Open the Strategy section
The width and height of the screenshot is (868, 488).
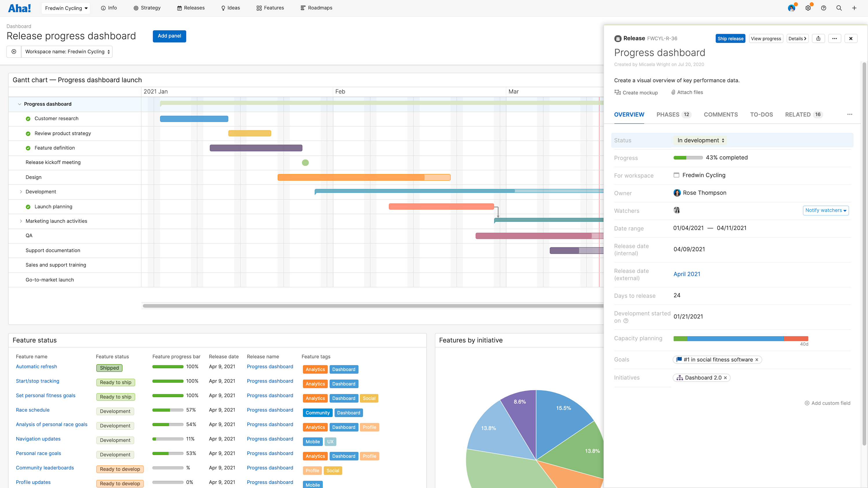(147, 8)
